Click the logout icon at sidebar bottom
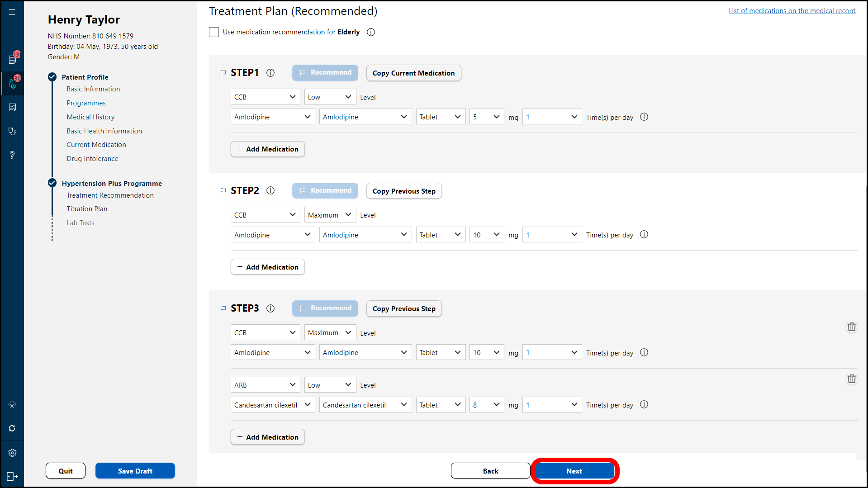Viewport: 868px width, 488px height. [12, 477]
